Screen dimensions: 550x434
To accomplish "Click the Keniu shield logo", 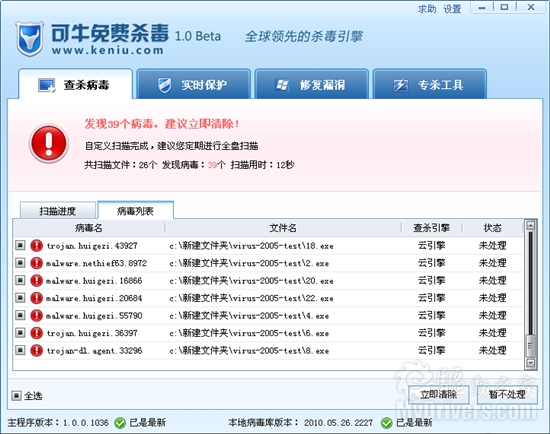I will [30, 39].
